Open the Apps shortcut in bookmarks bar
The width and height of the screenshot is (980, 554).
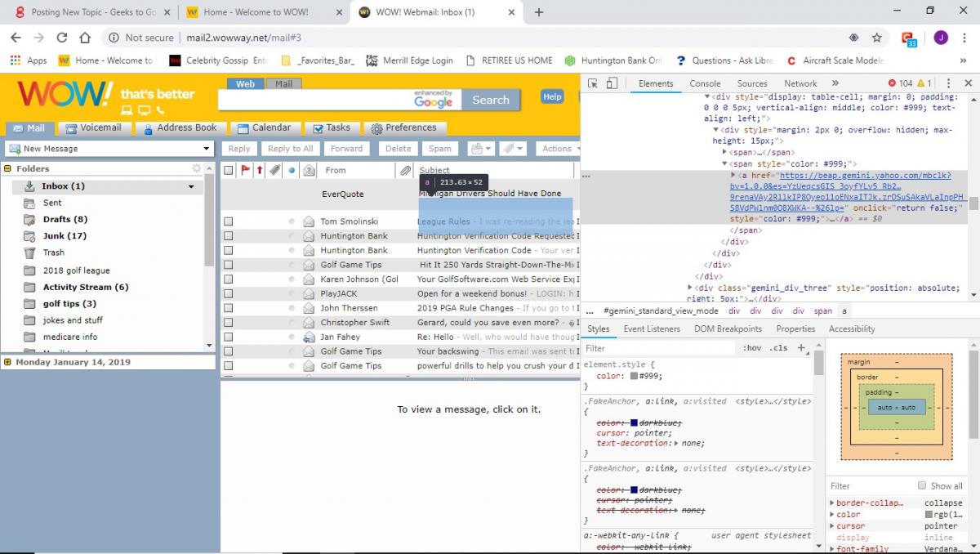29,60
